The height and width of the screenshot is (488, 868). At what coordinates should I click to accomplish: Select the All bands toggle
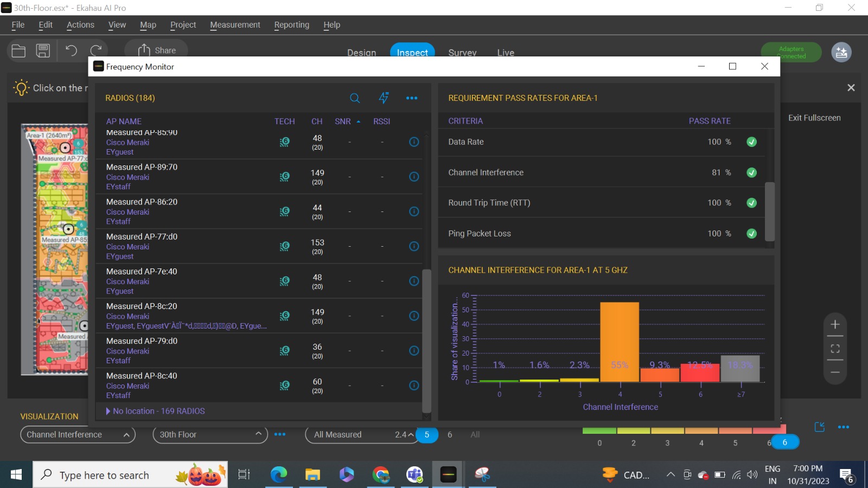(475, 434)
